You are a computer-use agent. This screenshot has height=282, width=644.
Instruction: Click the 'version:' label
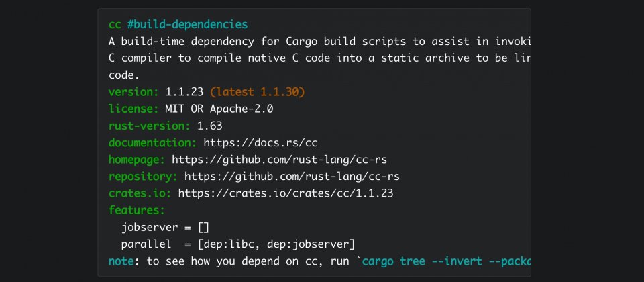tap(133, 92)
